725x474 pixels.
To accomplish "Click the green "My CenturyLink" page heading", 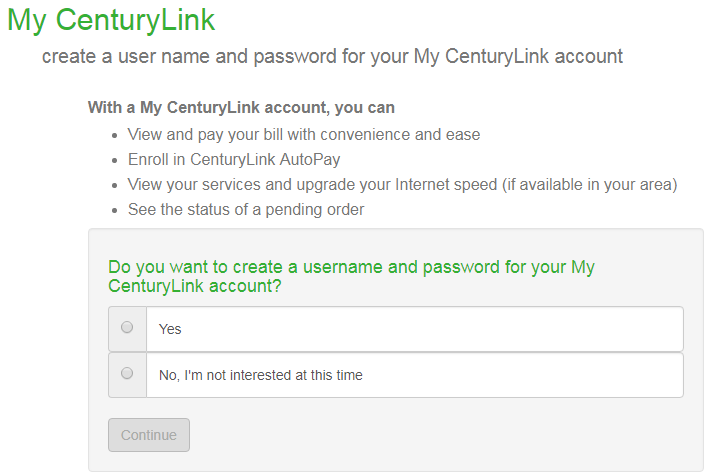I will [111, 19].
